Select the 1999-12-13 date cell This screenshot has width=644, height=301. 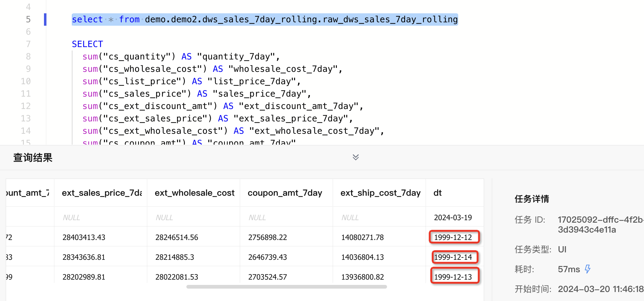click(453, 277)
